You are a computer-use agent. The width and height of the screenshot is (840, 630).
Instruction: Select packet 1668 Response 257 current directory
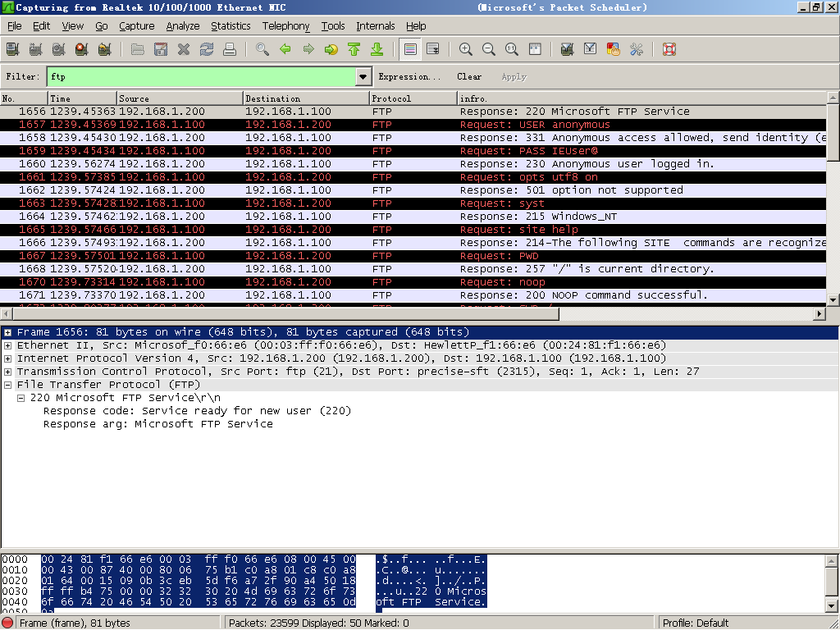coord(413,269)
